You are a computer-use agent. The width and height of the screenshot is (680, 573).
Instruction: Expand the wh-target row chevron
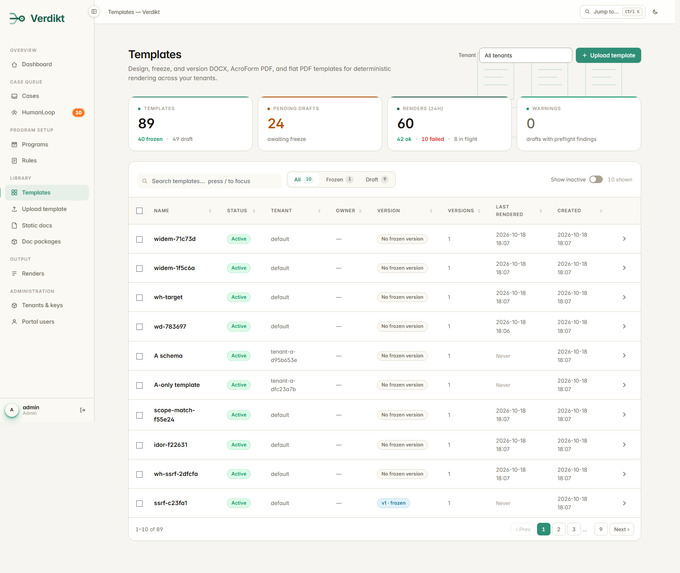pyautogui.click(x=624, y=297)
